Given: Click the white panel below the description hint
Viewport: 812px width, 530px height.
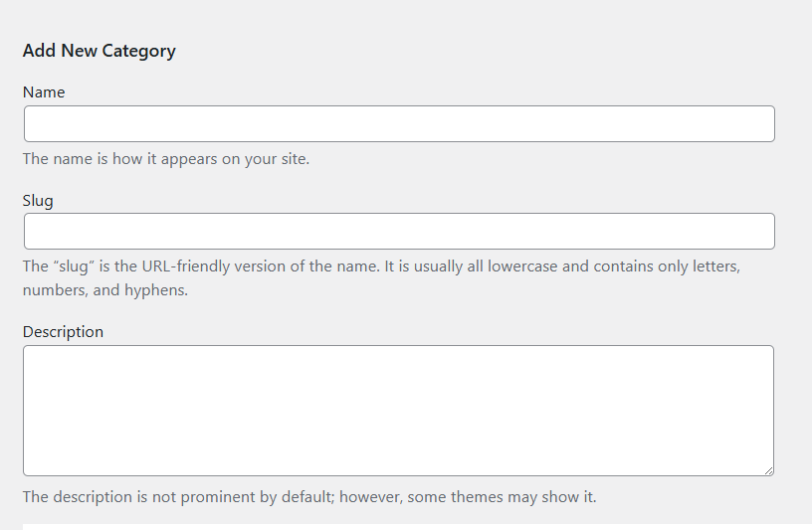Looking at the screenshot, I should coord(398,526).
